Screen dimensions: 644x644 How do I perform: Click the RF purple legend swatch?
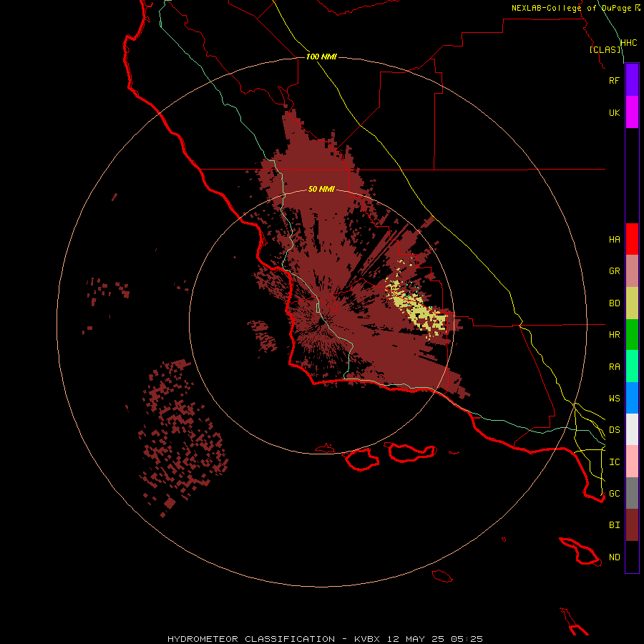pos(632,80)
